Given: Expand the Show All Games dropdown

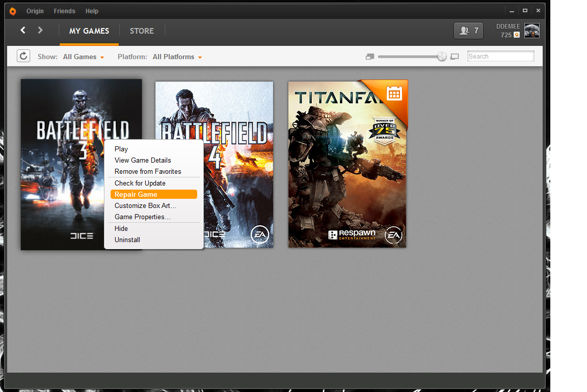Looking at the screenshot, I should [x=84, y=57].
